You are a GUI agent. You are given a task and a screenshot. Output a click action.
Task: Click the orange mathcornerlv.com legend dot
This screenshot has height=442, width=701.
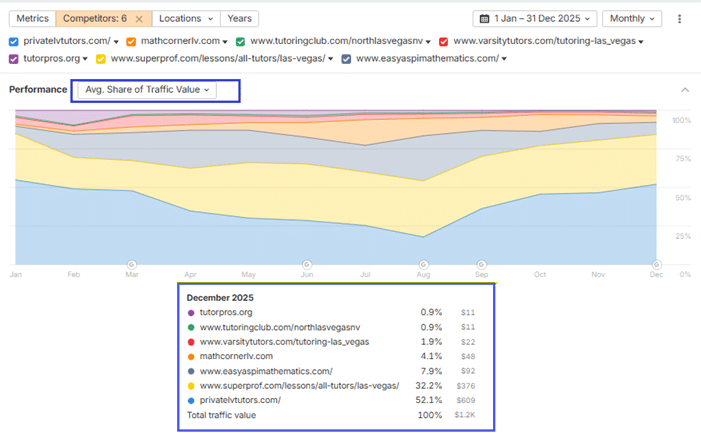pyautogui.click(x=191, y=357)
